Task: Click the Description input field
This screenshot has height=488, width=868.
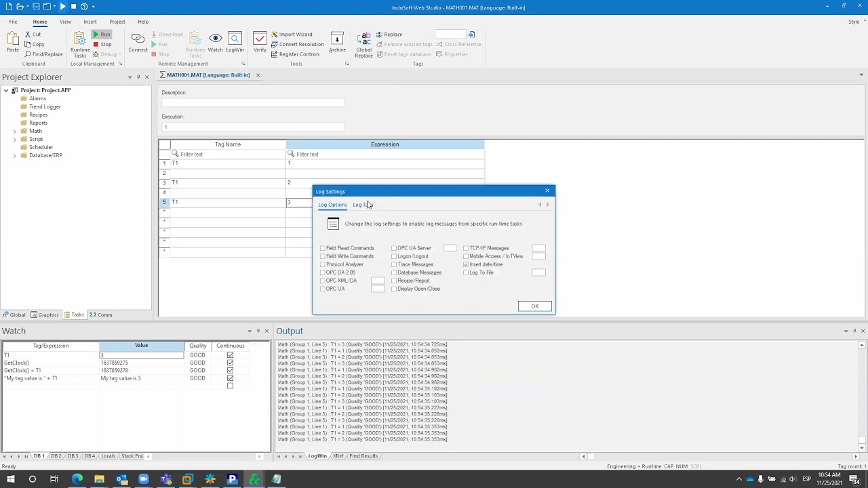Action: [253, 102]
